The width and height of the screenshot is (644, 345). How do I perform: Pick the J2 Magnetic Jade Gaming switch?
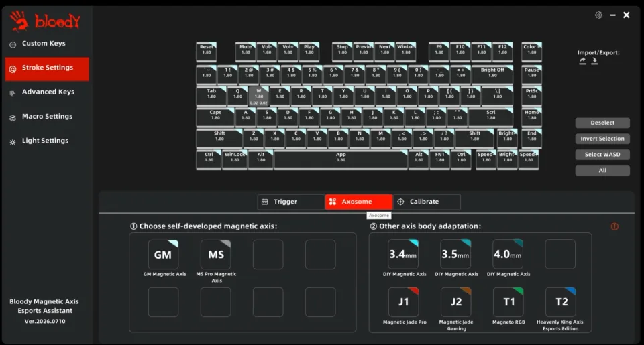coord(455,302)
